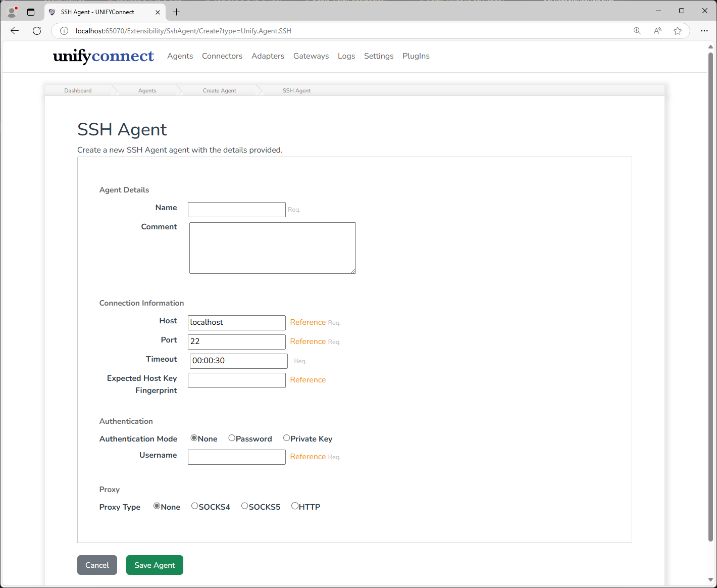The image size is (717, 588).
Task: Click Reference link for Host Key Fingerprint
Action: pyautogui.click(x=308, y=380)
